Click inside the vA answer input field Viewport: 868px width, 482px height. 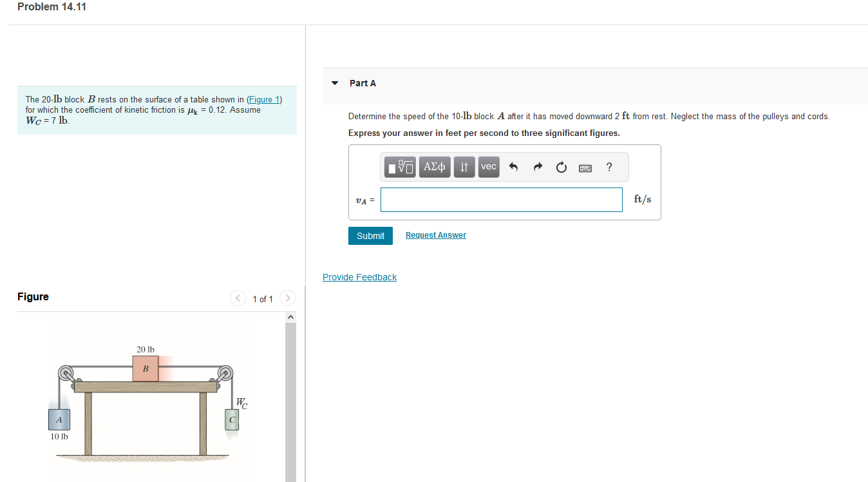click(501, 200)
